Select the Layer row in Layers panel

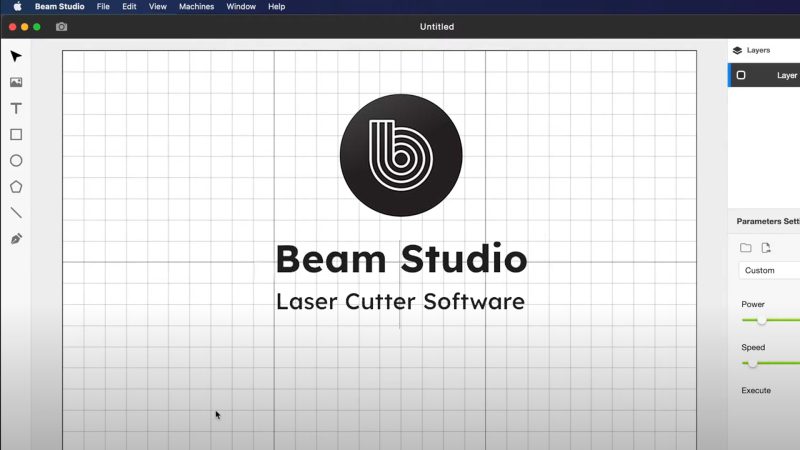(x=764, y=75)
